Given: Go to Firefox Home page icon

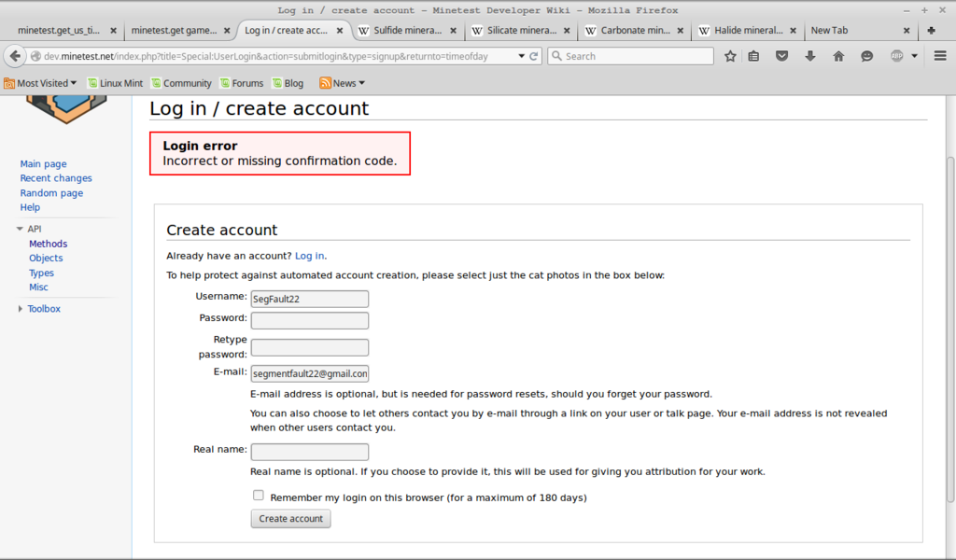Looking at the screenshot, I should (x=838, y=56).
